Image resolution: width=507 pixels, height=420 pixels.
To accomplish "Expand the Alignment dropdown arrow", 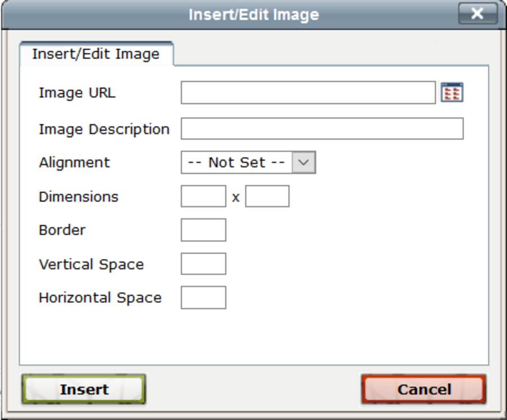I will point(304,162).
